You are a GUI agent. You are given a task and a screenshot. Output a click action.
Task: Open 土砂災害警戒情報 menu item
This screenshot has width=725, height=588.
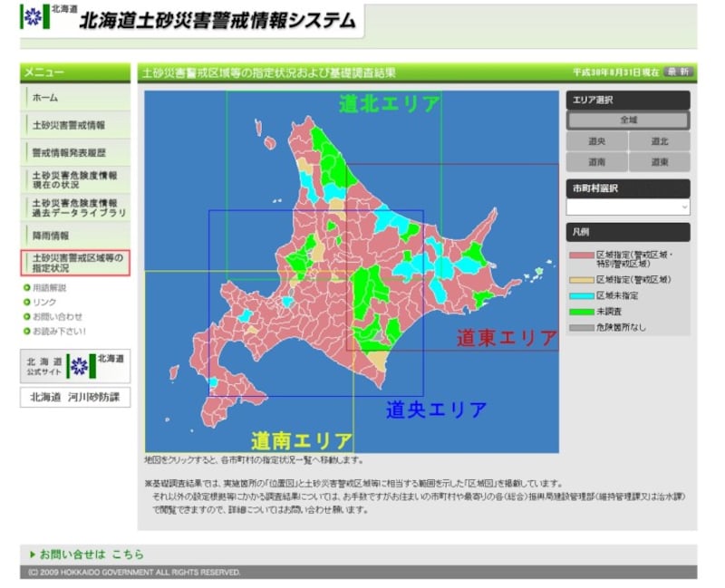click(76, 125)
